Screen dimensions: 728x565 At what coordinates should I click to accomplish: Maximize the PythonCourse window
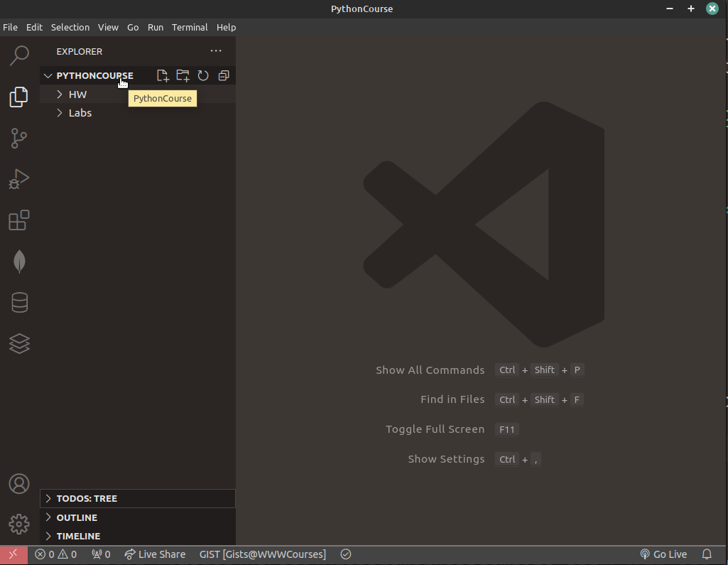pyautogui.click(x=691, y=9)
